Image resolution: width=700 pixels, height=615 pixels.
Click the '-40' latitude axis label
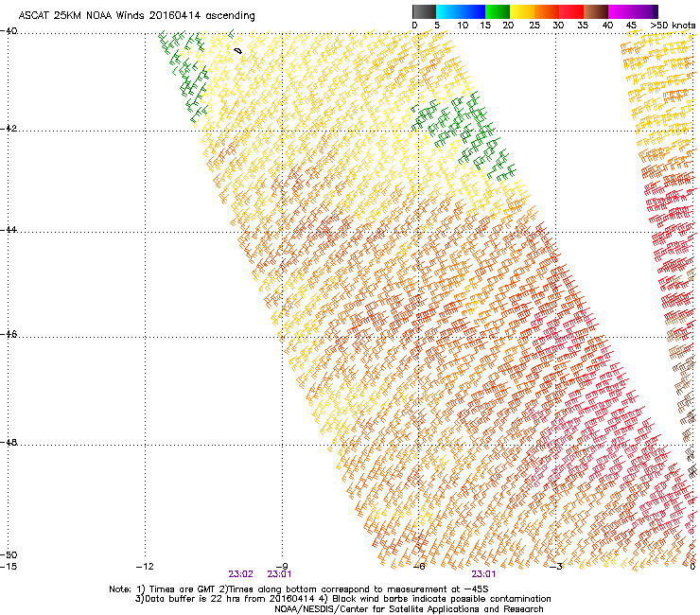(9, 31)
